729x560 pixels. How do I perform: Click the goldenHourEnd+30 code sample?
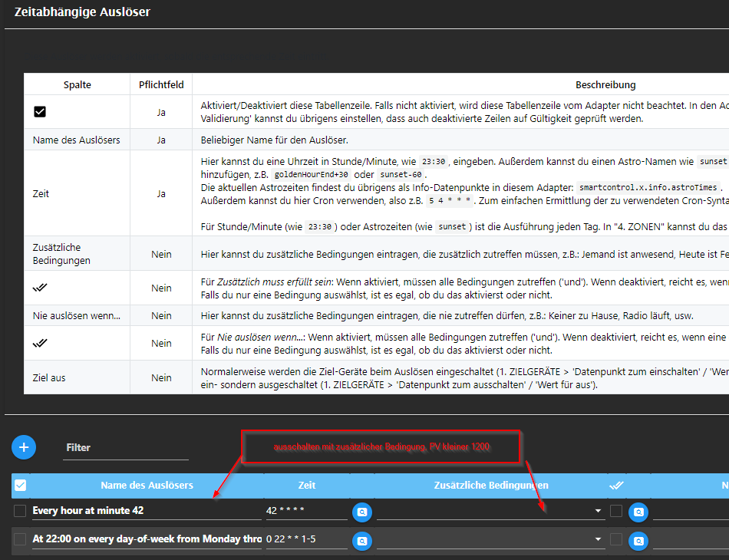click(x=311, y=175)
